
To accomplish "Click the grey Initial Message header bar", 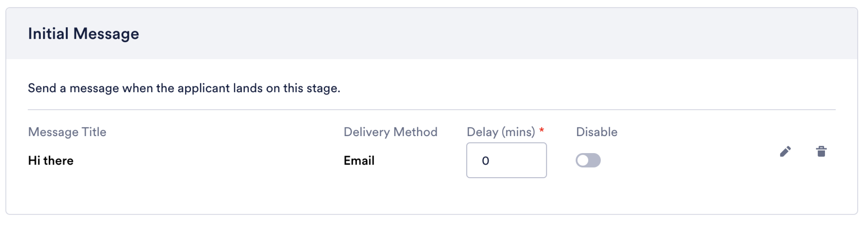I will coord(432,34).
